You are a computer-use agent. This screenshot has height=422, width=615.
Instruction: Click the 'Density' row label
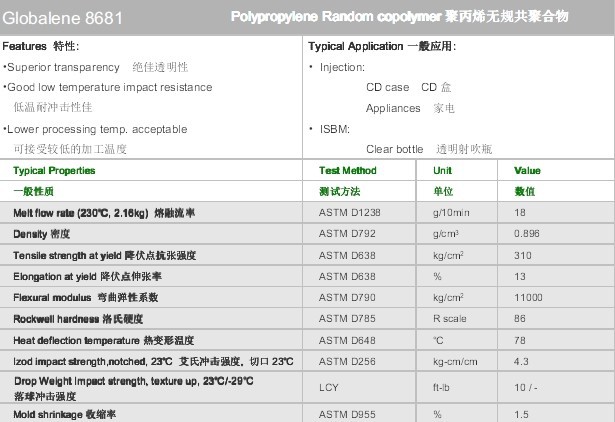pos(42,234)
